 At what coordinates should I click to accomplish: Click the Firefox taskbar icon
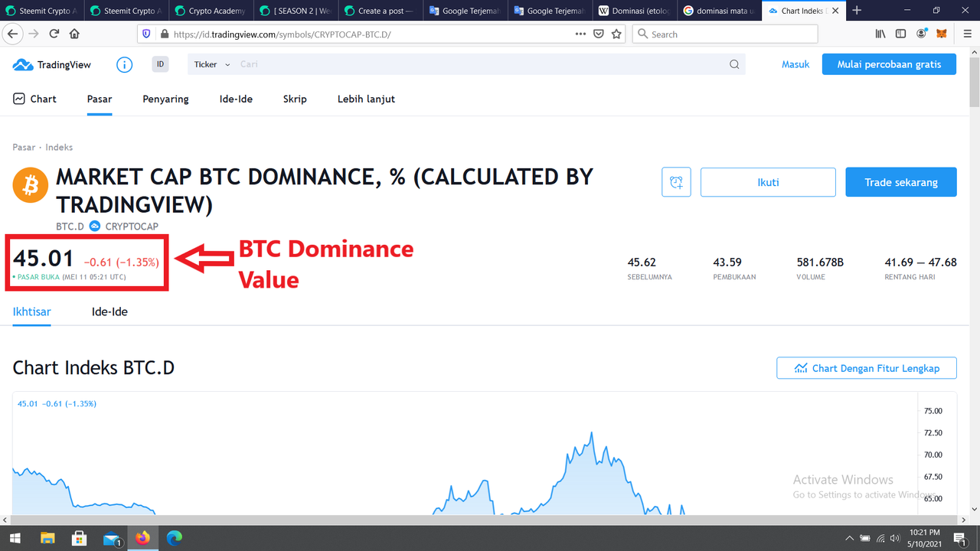(x=143, y=538)
